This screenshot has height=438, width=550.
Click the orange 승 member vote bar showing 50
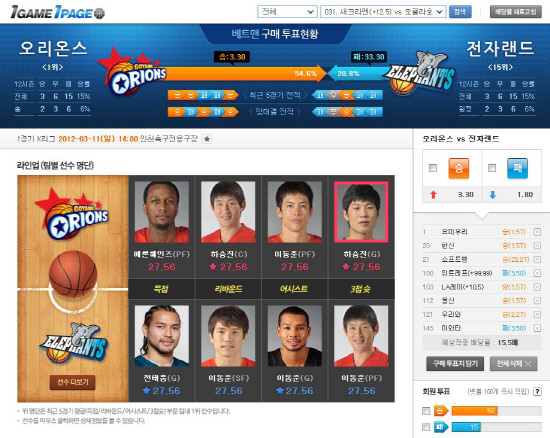(x=474, y=411)
